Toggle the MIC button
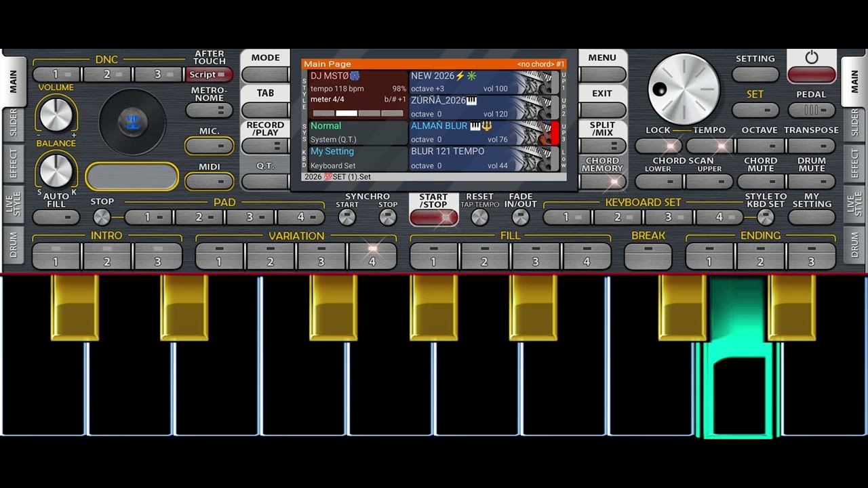Viewport: 868px width, 488px height. [x=210, y=145]
